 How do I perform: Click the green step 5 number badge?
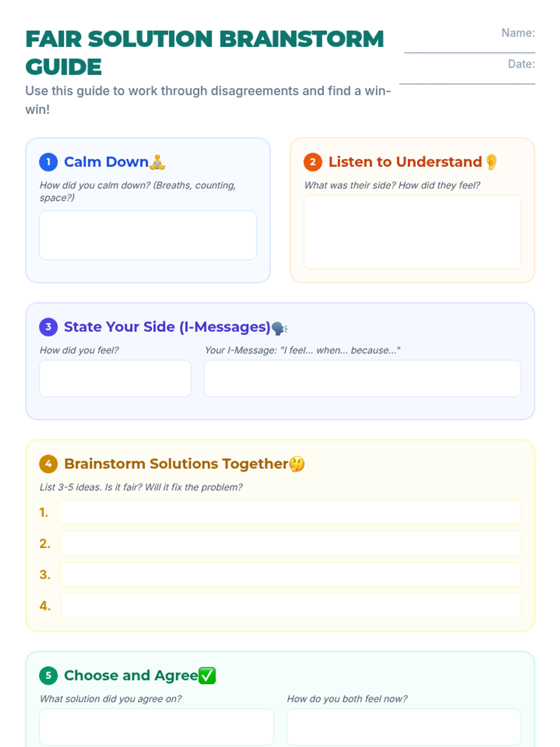point(49,676)
